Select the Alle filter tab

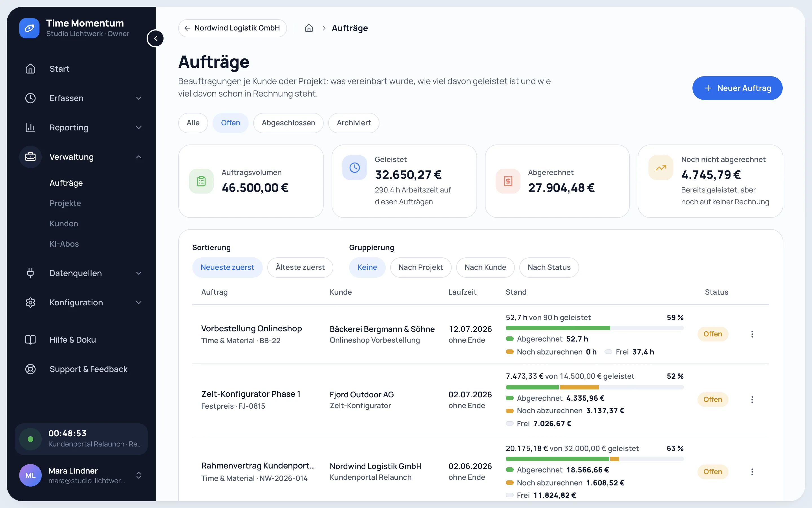[193, 123]
